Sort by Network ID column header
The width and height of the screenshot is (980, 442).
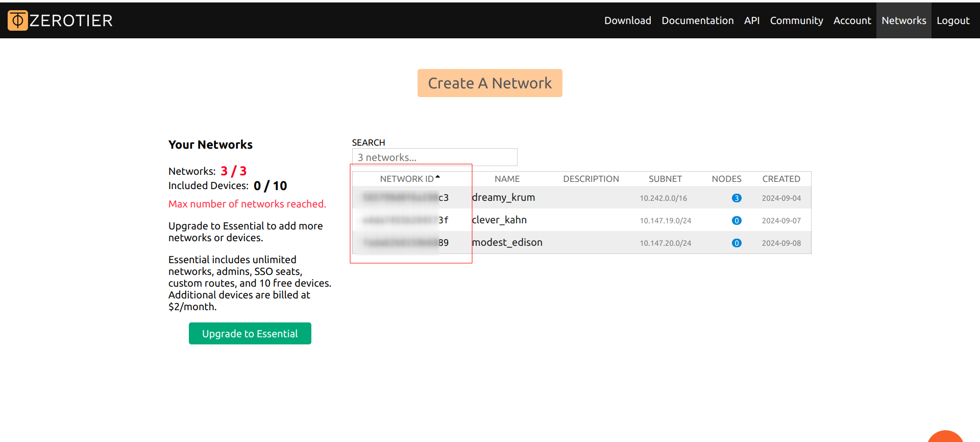tap(410, 179)
